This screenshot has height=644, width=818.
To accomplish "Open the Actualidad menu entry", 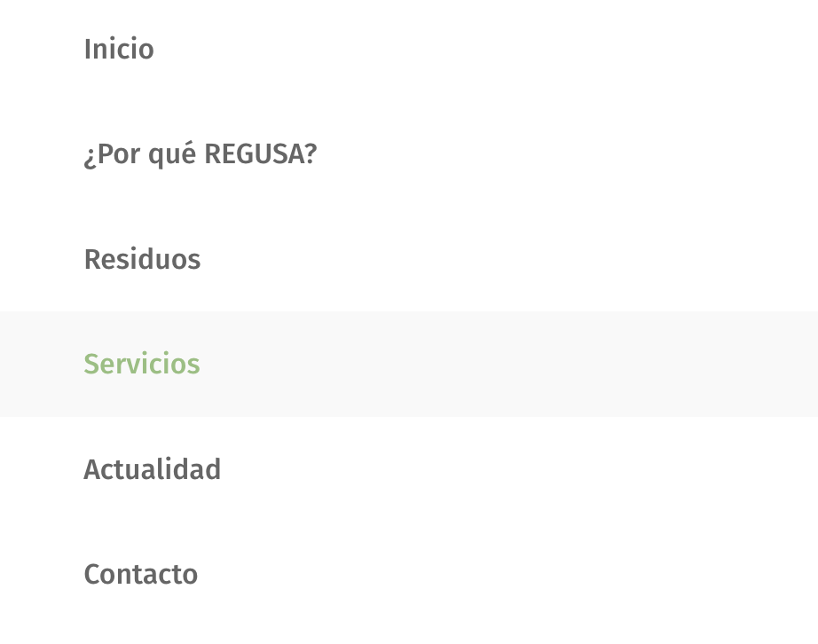I will (152, 469).
